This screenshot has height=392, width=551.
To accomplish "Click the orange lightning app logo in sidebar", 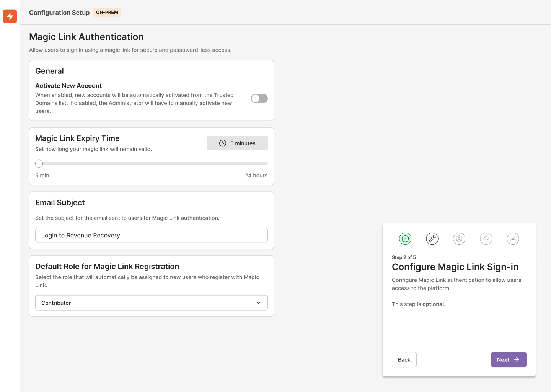I will tap(10, 16).
